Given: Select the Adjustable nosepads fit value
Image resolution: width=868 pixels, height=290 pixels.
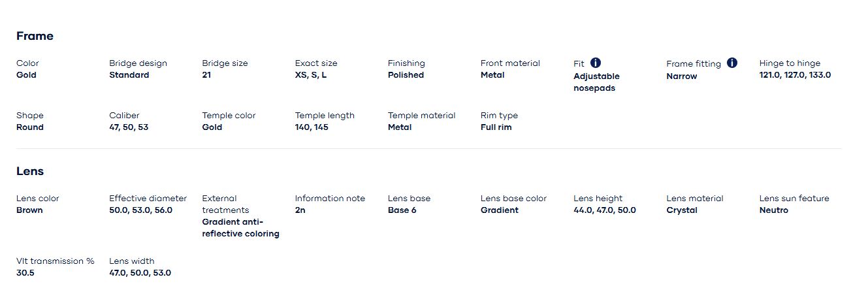Looking at the screenshot, I should click(x=596, y=82).
